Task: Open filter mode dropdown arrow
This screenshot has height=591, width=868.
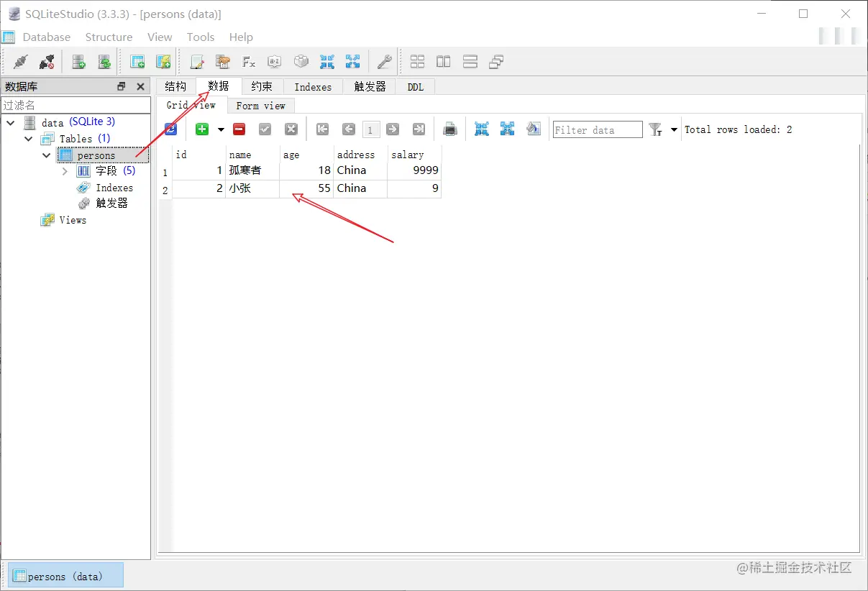Action: pyautogui.click(x=674, y=129)
